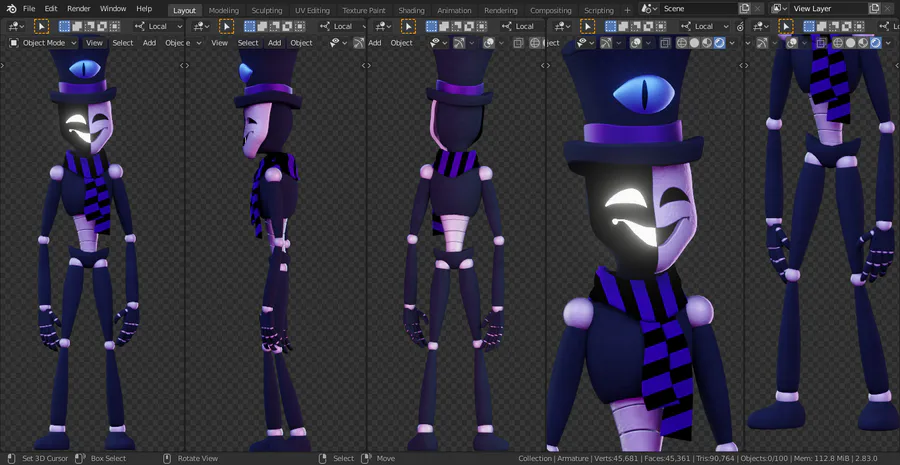
Task: Choose 'subtract selection' mode icon in leftmost viewport header
Action: (90, 26)
